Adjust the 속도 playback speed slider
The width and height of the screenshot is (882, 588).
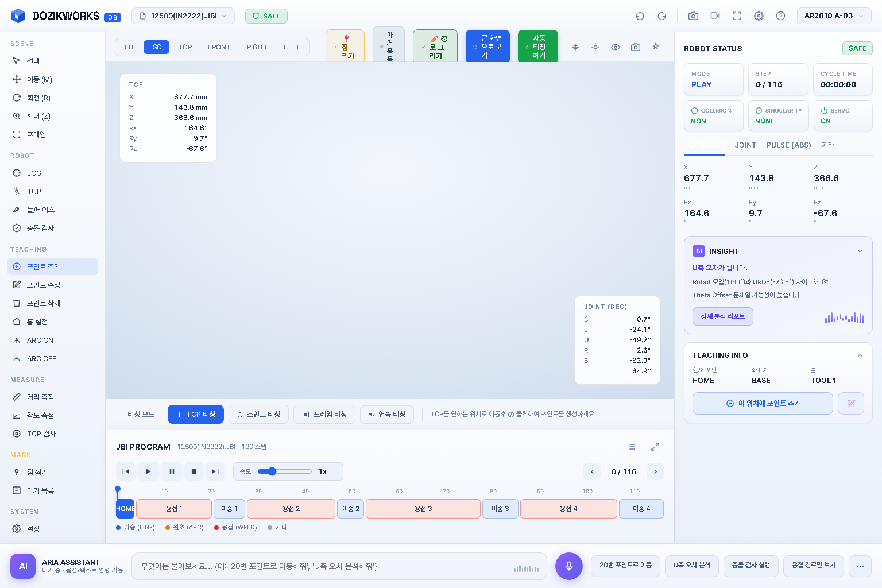(x=285, y=471)
